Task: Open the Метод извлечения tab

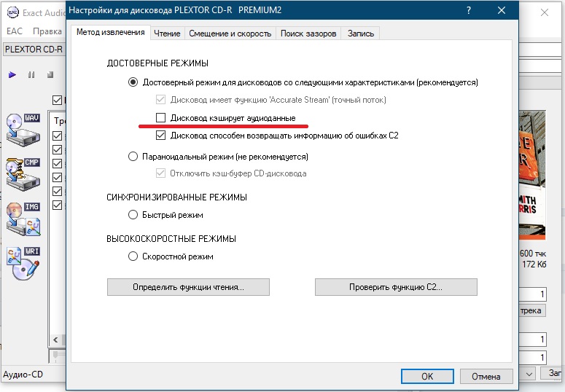Action: pos(111,32)
